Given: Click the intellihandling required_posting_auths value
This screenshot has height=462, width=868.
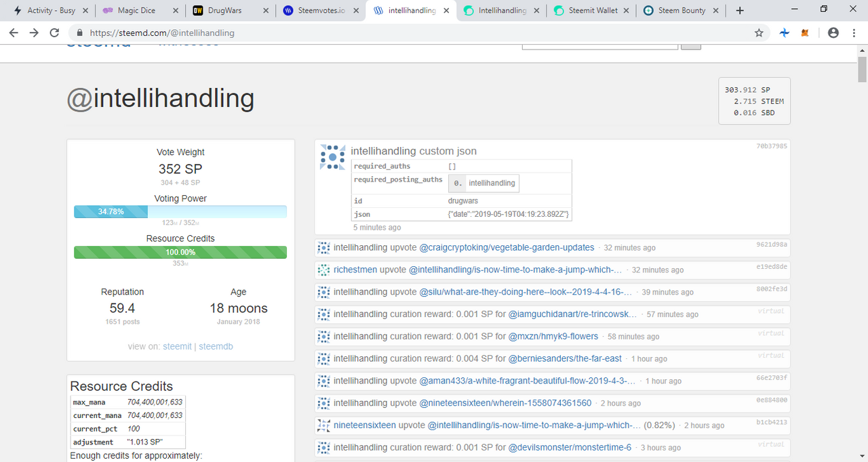Looking at the screenshot, I should (x=492, y=183).
